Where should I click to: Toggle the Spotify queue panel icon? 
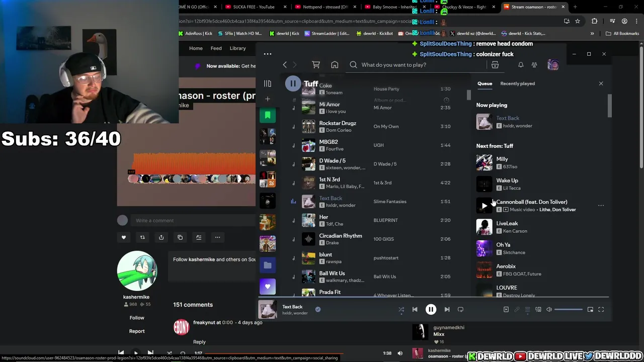(x=527, y=310)
